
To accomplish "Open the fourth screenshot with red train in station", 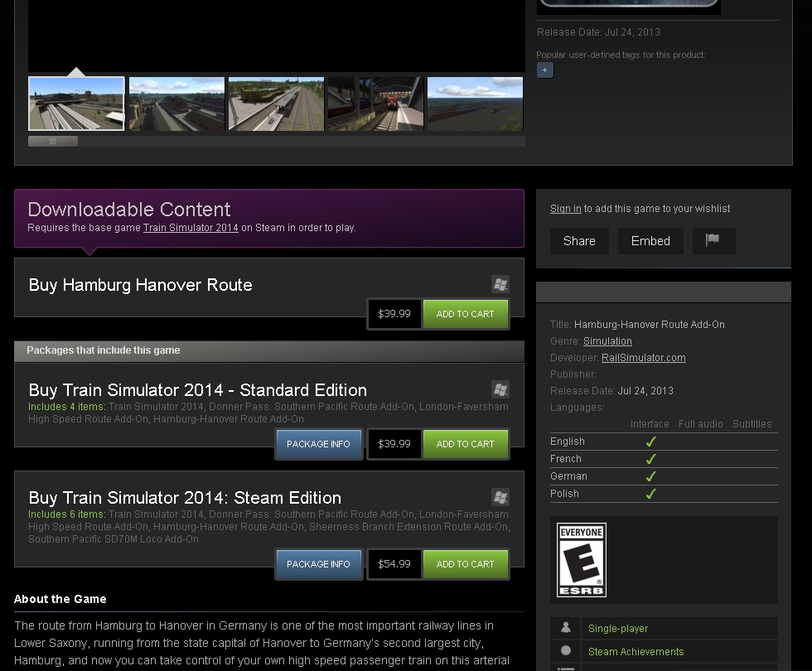I will (x=375, y=104).
